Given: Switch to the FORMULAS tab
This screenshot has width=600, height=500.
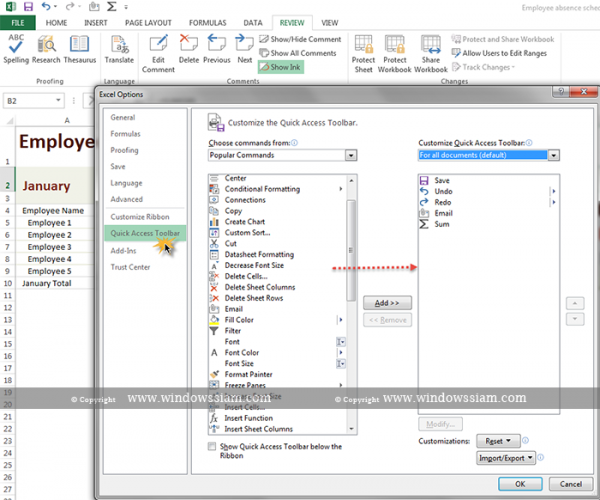Looking at the screenshot, I should 207,23.
